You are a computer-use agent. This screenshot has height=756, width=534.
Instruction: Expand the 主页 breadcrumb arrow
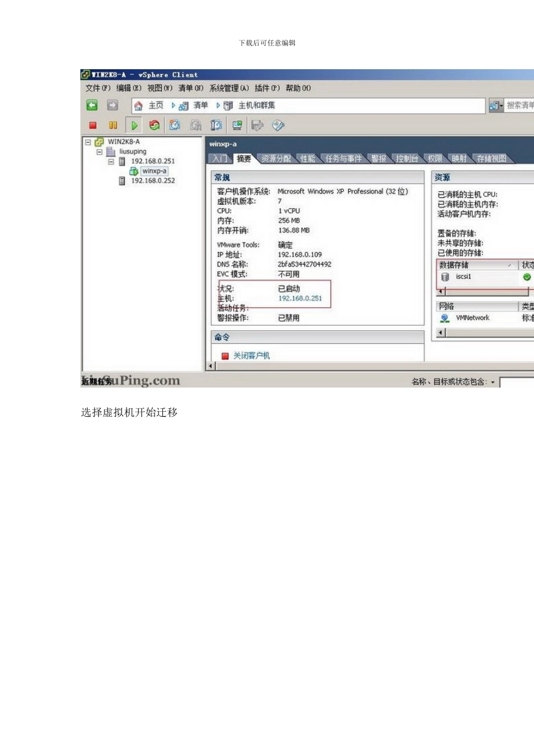click(x=174, y=105)
